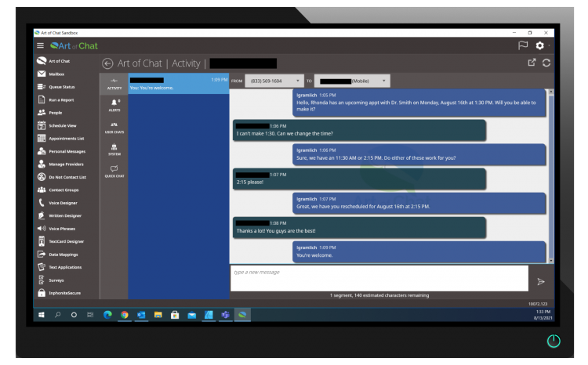Viewport: 588px width, 365px height.
Task: Open the settings gear icon
Action: (x=539, y=45)
